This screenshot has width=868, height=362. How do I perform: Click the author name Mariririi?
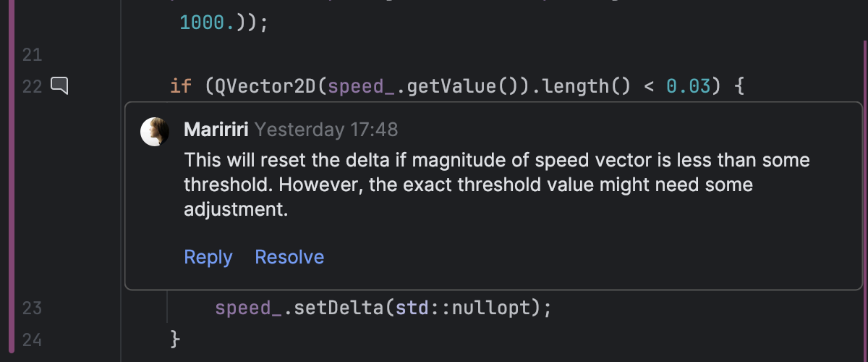(217, 130)
